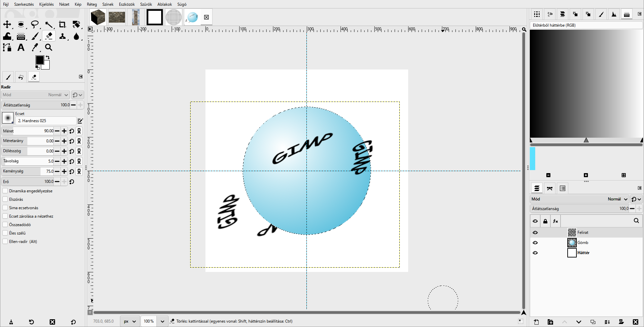Close the active image tab
The width and height of the screenshot is (644, 327).
[206, 17]
